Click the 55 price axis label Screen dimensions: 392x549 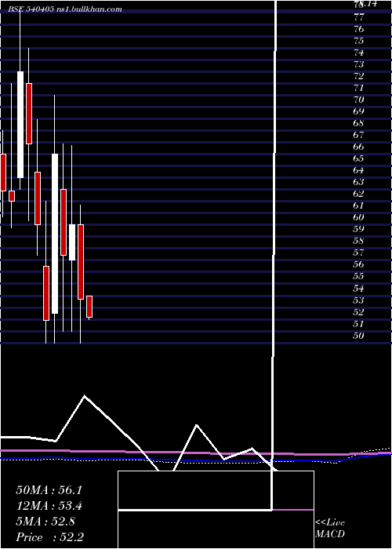(x=359, y=276)
